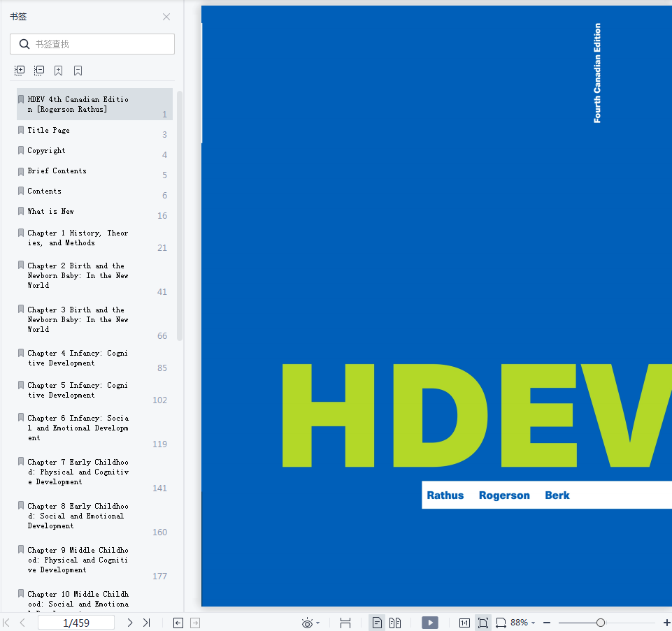Click the author name Rathus on the cover

(445, 495)
